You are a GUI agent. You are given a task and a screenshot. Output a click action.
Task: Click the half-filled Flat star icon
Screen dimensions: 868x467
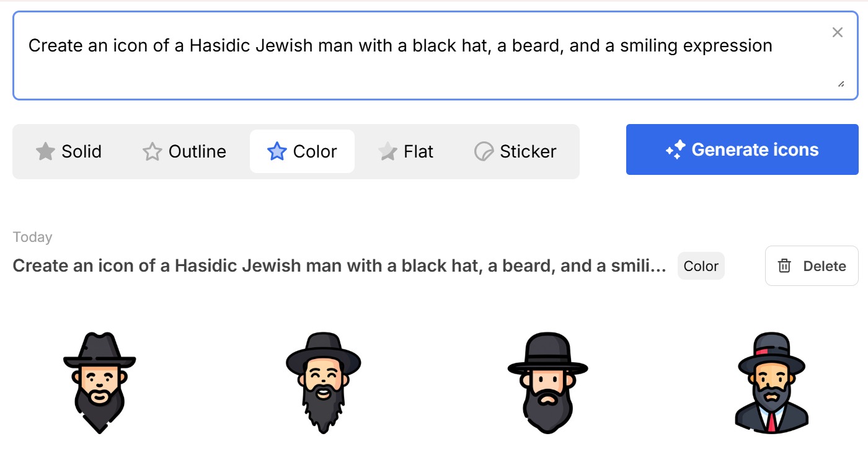point(387,151)
